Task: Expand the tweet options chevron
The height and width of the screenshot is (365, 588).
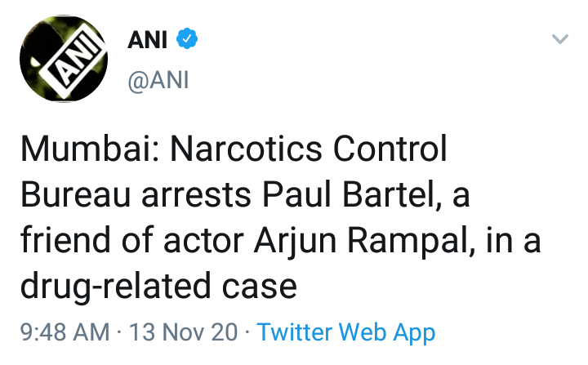Action: coord(559,39)
